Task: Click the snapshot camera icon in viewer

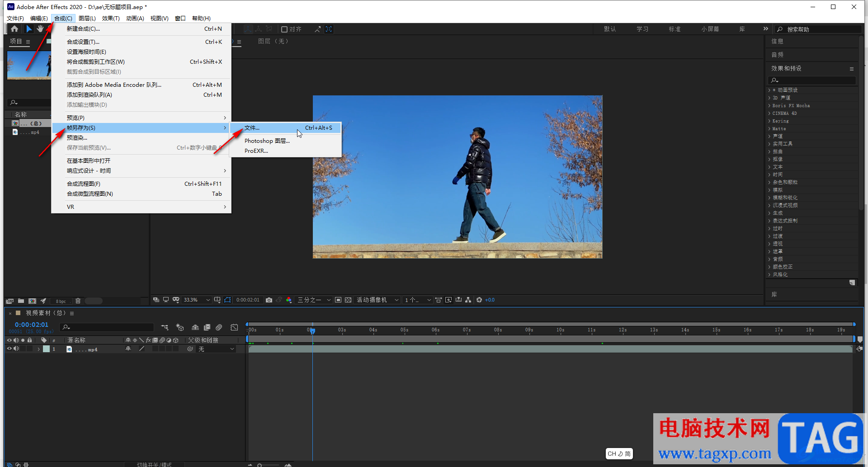Action: 269,300
